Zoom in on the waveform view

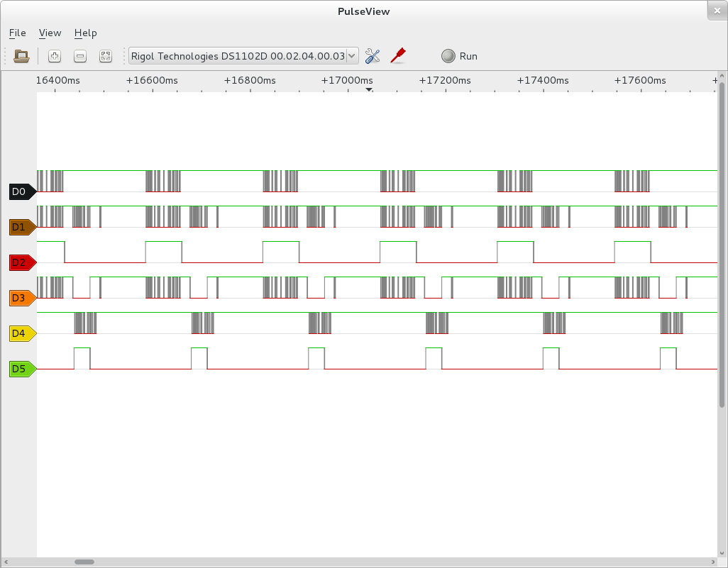pyautogui.click(x=55, y=56)
